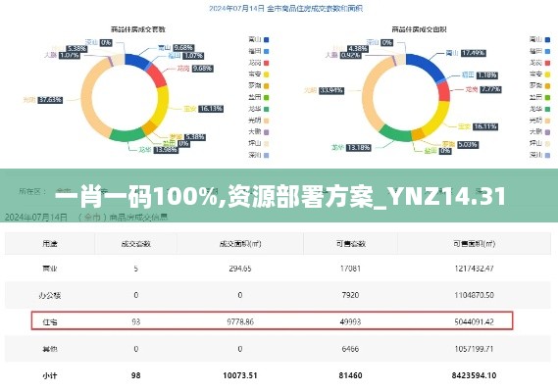Click subtotal value 81460
Viewport: 558px width, 392px height.
tap(350, 375)
